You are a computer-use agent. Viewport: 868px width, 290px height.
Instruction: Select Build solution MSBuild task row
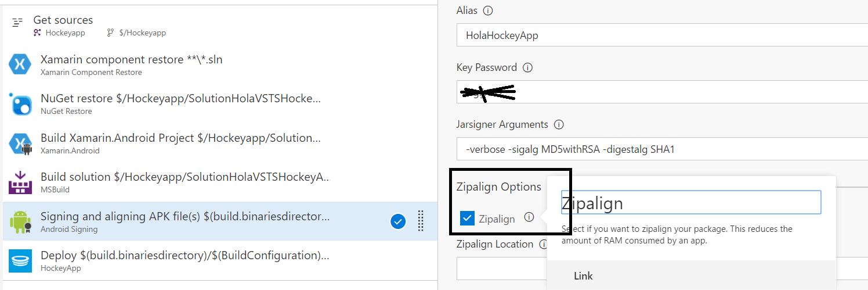pos(220,182)
